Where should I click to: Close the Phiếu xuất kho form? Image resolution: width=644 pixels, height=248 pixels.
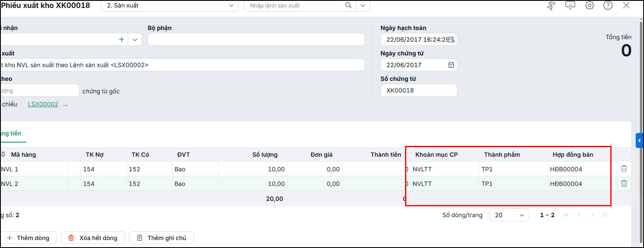tap(626, 5)
